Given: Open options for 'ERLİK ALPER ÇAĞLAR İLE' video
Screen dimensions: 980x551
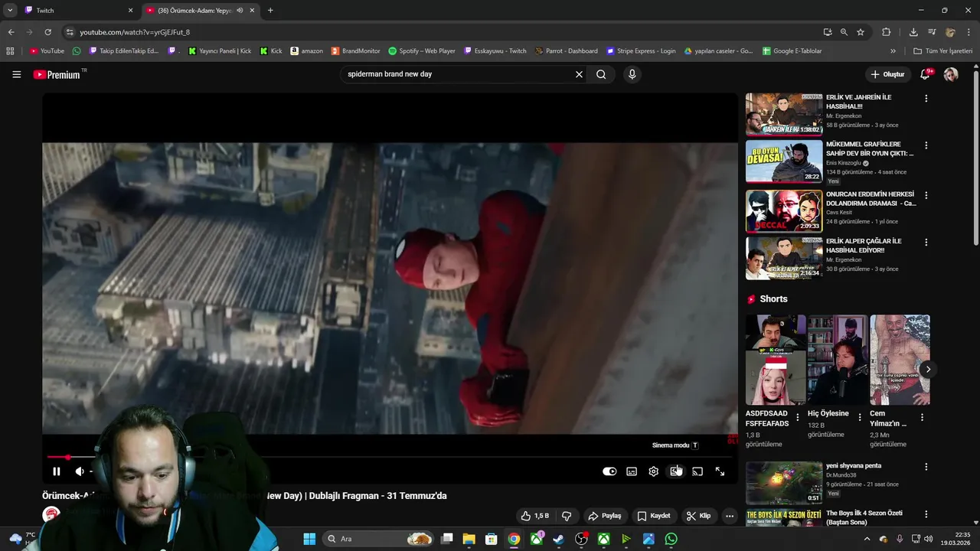Looking at the screenshot, I should tap(926, 242).
